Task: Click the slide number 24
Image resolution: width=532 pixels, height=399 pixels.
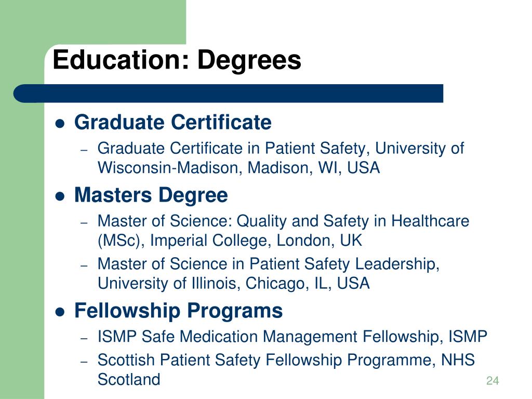Action: click(493, 381)
